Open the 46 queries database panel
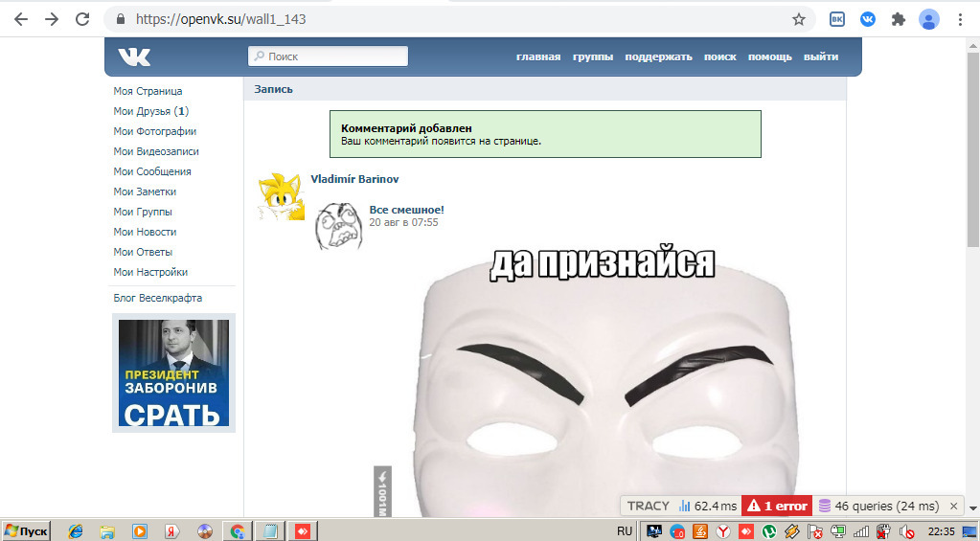 click(x=878, y=506)
